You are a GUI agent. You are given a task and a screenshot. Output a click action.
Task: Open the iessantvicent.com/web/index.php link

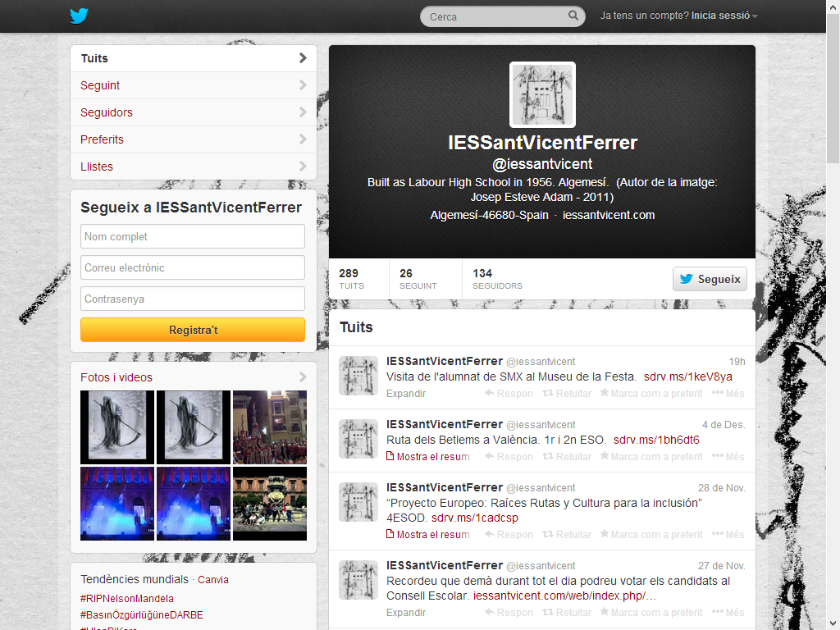564,596
